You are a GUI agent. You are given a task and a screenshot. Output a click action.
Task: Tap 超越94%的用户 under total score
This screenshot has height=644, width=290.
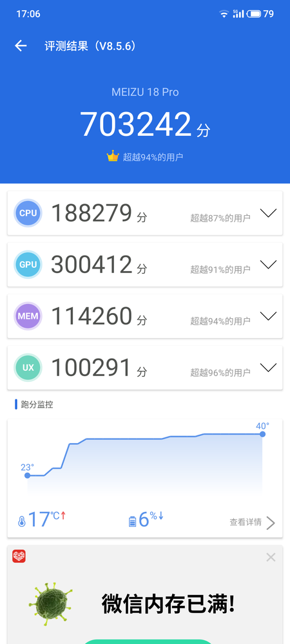(x=153, y=157)
